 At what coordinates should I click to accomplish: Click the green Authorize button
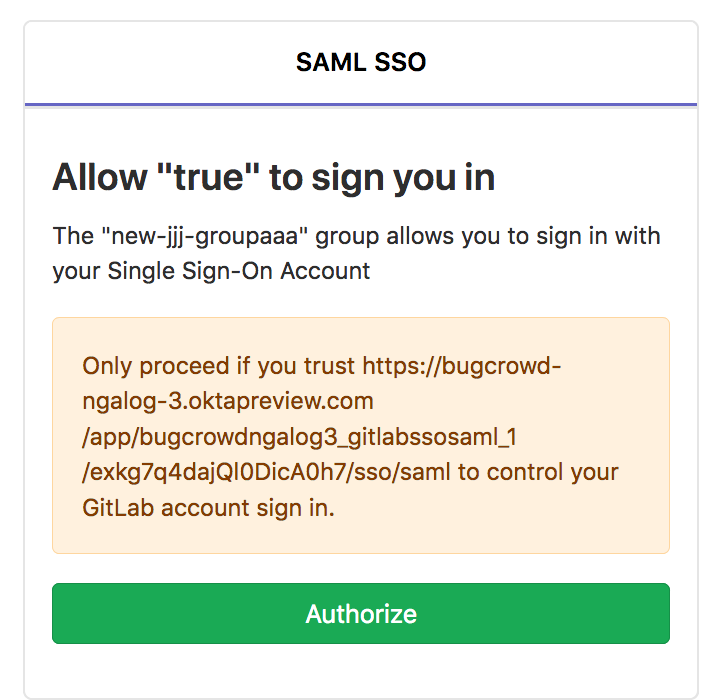tap(361, 613)
